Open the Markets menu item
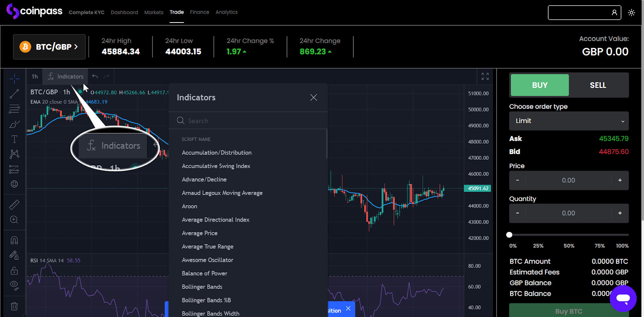The width and height of the screenshot is (644, 317). coord(154,12)
